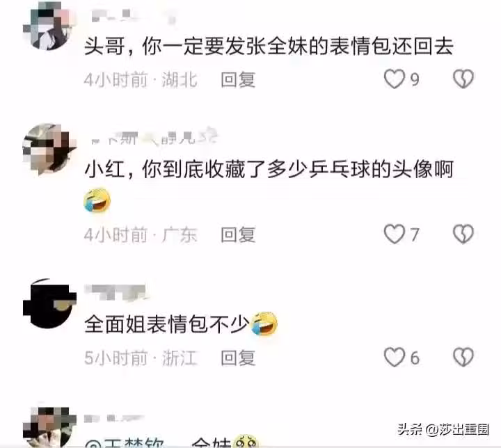Tap the @王楚钦 mention in bottom comment

pos(125,442)
